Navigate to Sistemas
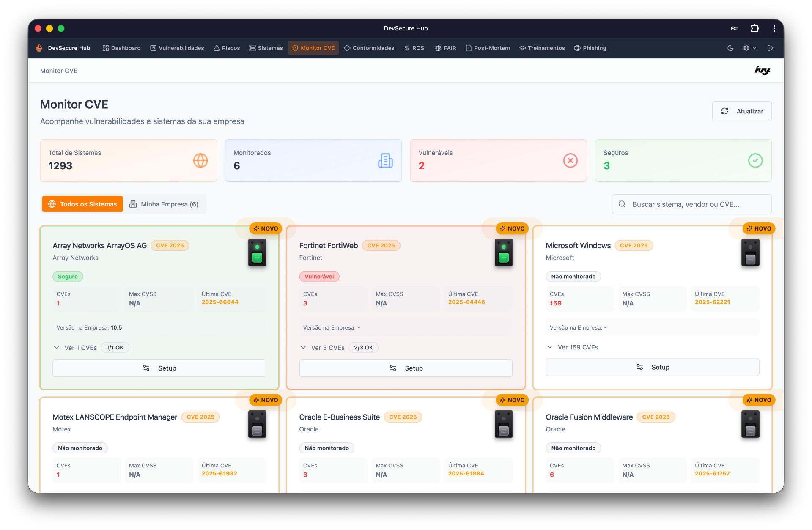The width and height of the screenshot is (812, 530). click(266, 48)
